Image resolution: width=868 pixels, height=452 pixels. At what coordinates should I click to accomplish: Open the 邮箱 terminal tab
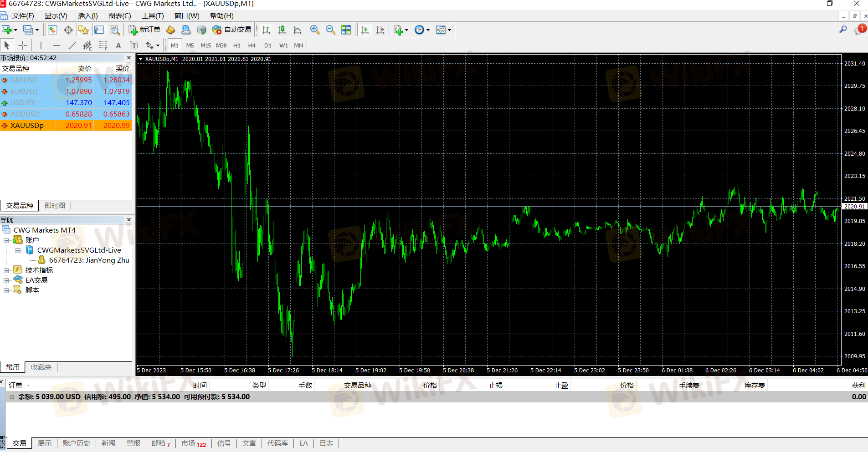(161, 443)
